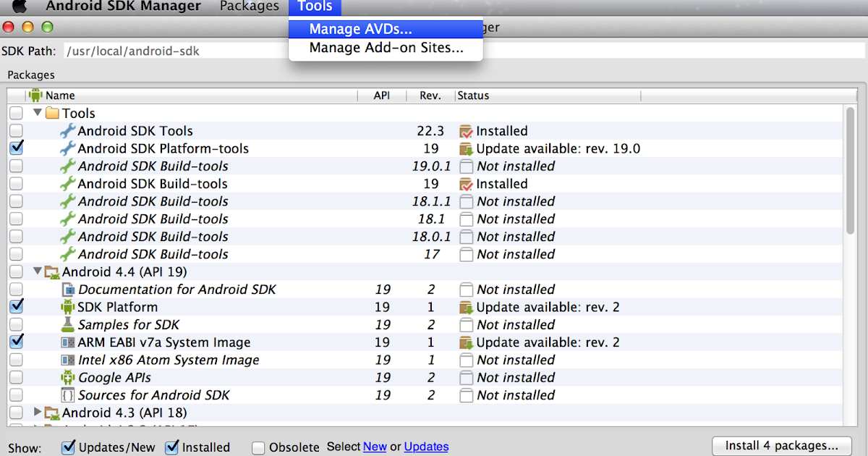Image resolution: width=868 pixels, height=456 pixels.
Task: Click the New selection link
Action: [x=375, y=447]
